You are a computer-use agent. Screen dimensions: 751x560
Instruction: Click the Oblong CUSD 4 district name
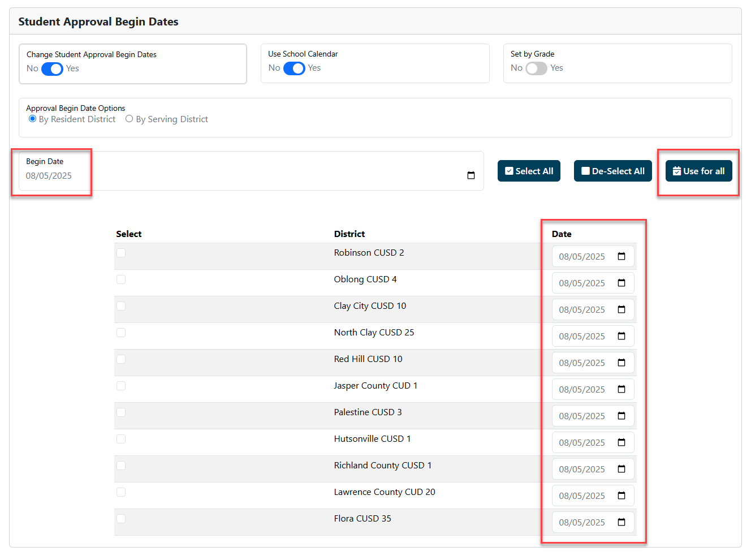pyautogui.click(x=365, y=279)
